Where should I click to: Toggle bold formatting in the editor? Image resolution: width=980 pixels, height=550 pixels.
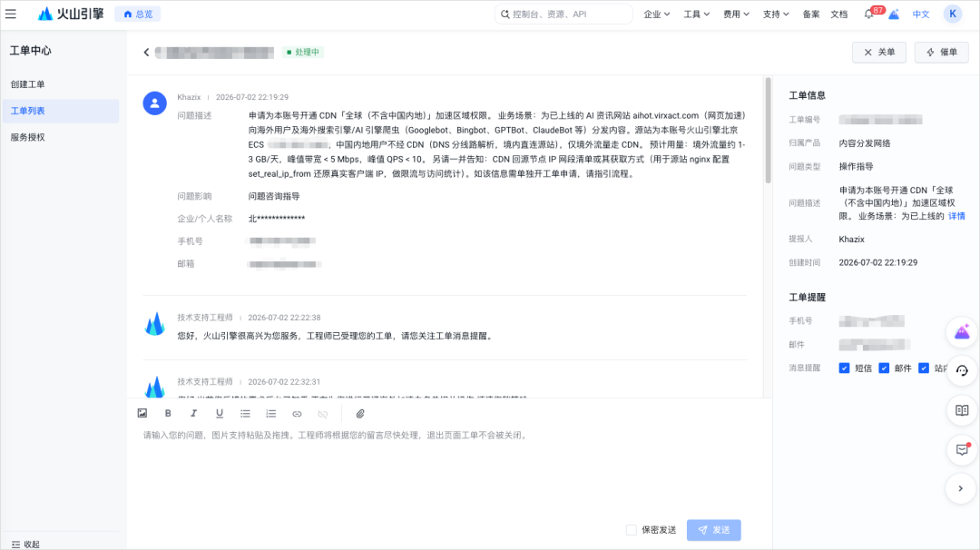tap(168, 413)
